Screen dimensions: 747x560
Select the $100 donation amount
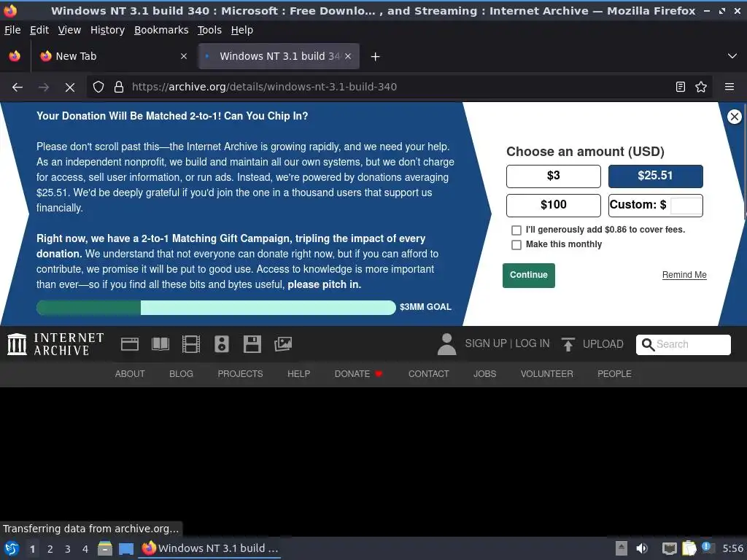[553, 205]
